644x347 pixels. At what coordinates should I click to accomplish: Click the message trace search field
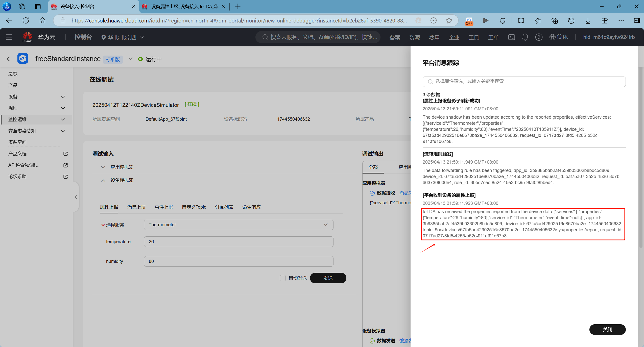[x=524, y=82]
